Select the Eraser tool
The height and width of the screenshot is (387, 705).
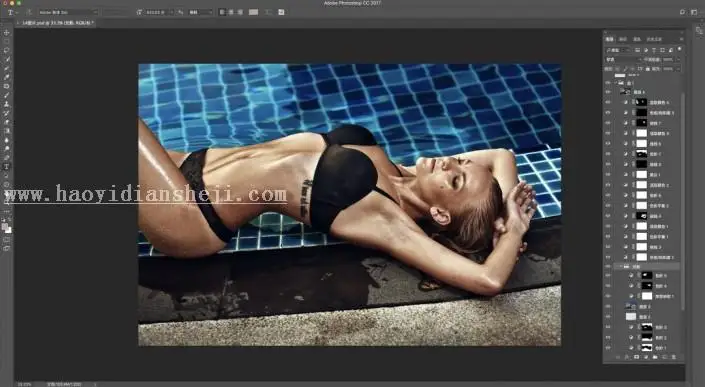tap(7, 122)
